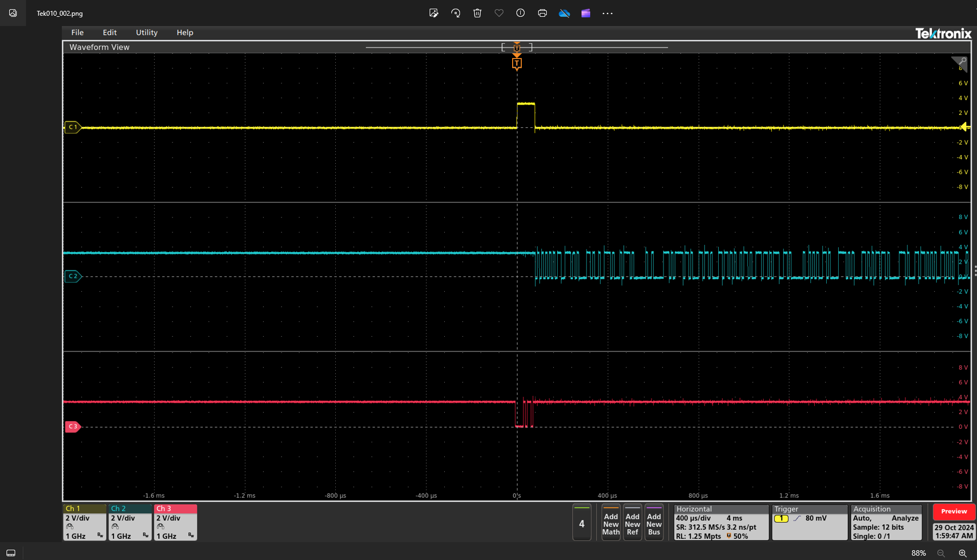The image size is (977, 560).
Task: Favorite the image with the heart
Action: click(499, 13)
